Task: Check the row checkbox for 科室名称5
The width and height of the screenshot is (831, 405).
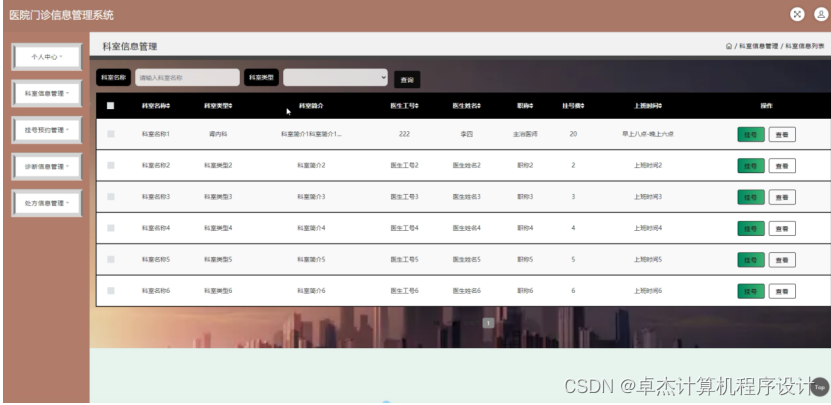Action: [110, 259]
